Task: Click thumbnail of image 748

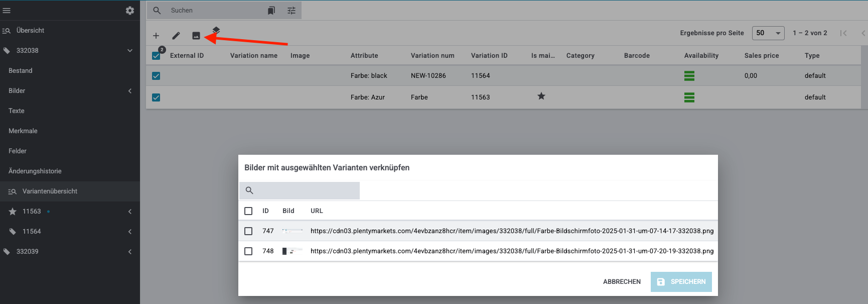Action: [292, 251]
